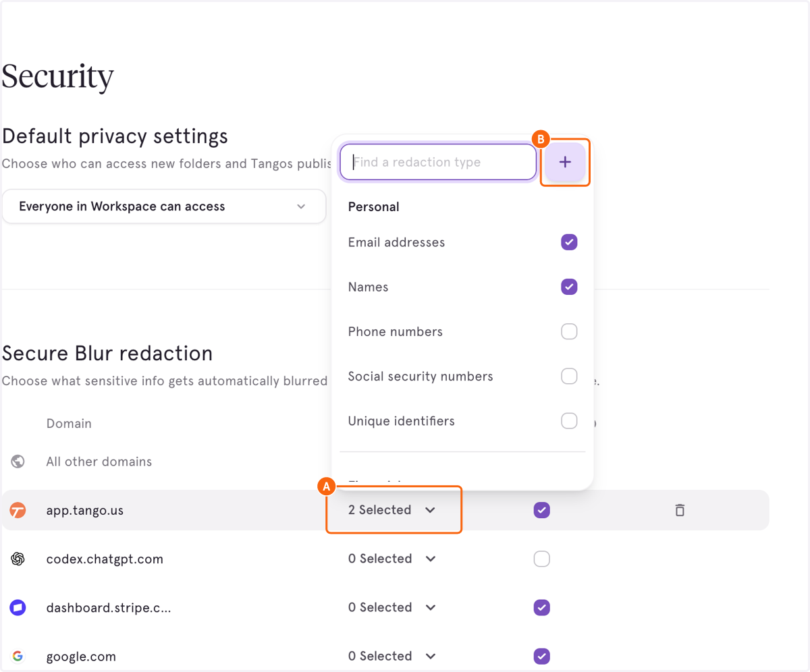Click the Personal section heading
This screenshot has height=672, width=810.
pyautogui.click(x=373, y=207)
